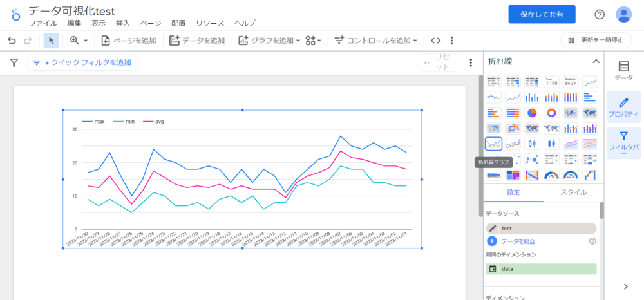Open the 挿入 menu
This screenshot has width=644, height=300.
click(x=123, y=23)
